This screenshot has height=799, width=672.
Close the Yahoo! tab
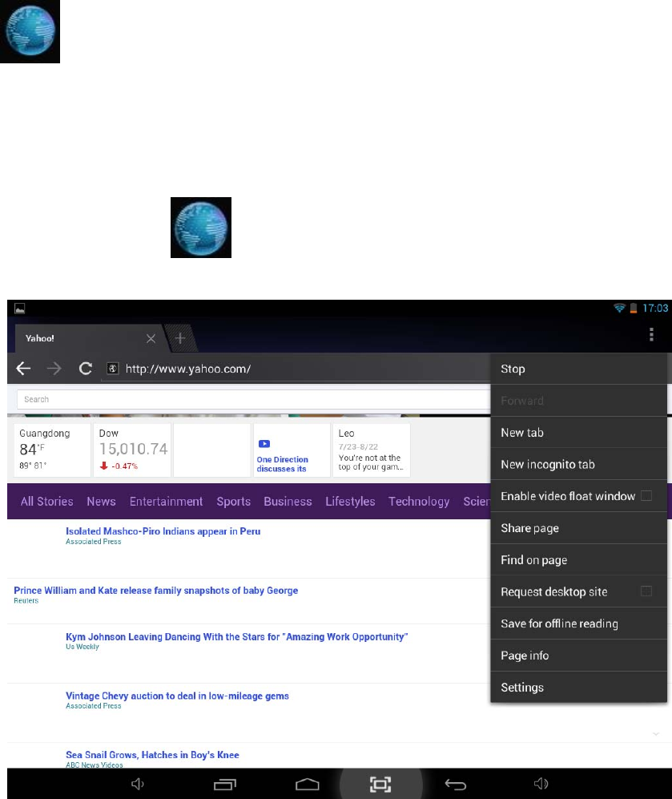pyautogui.click(x=151, y=338)
